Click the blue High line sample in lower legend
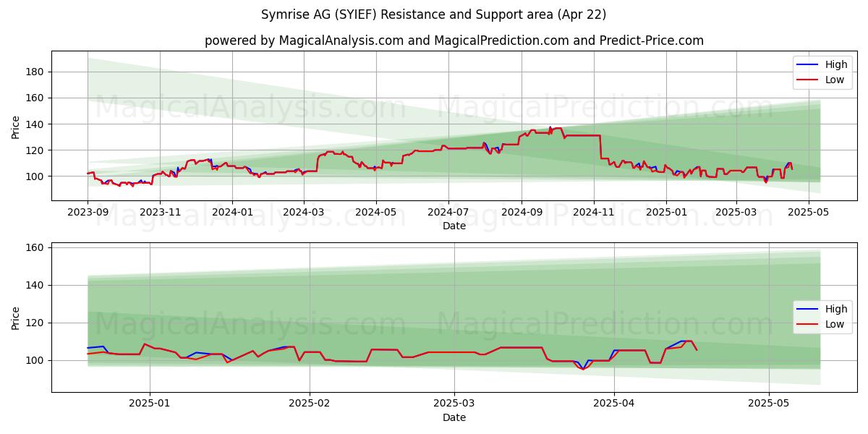 click(x=808, y=310)
